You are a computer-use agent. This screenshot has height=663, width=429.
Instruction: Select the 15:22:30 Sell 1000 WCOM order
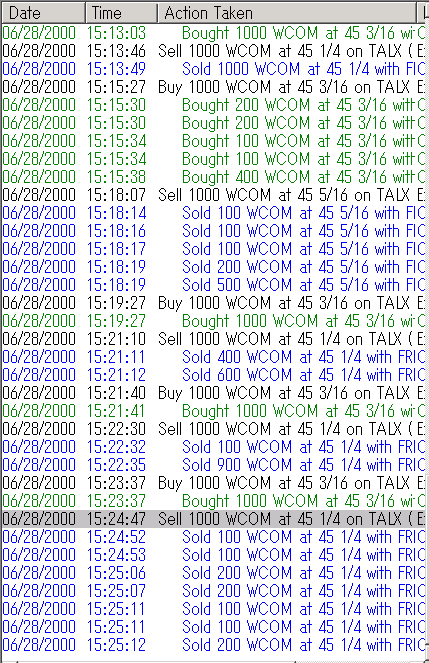(214, 429)
